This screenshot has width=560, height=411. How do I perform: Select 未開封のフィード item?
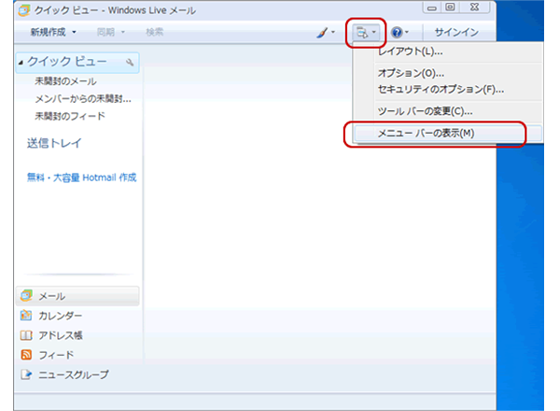coord(70,116)
